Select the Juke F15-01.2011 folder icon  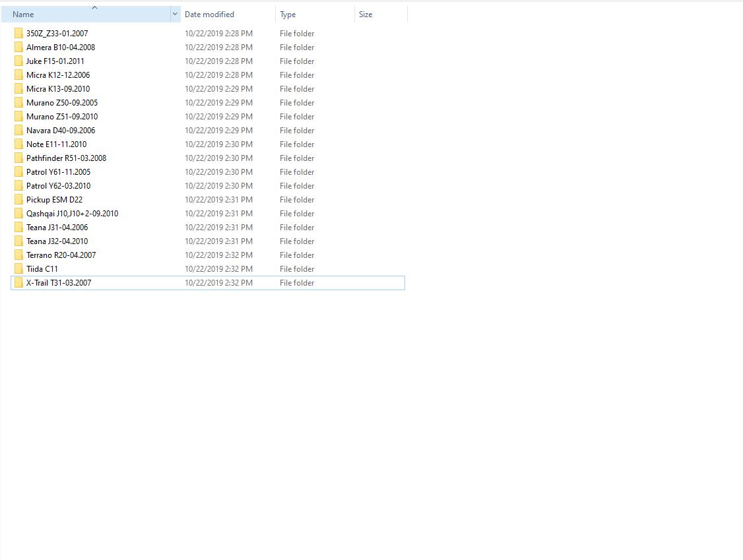coord(18,61)
